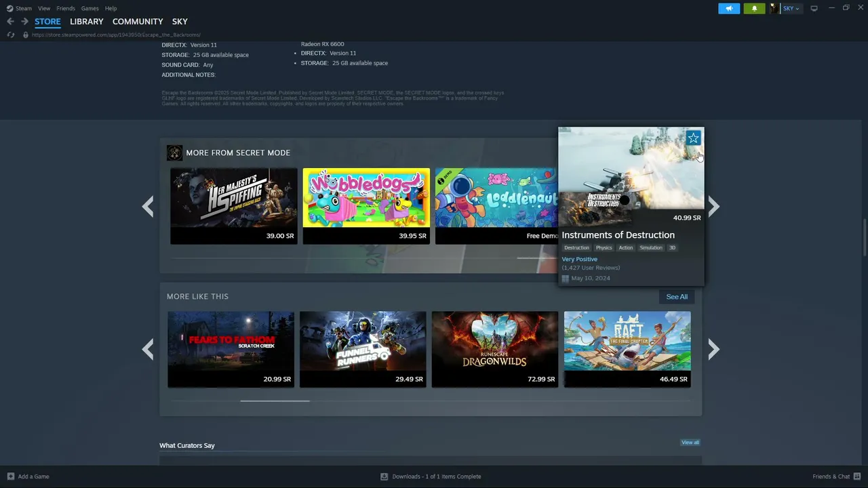Screen dimensions: 868x488
Task: Show next Secret Mode games
Action: coord(713,206)
